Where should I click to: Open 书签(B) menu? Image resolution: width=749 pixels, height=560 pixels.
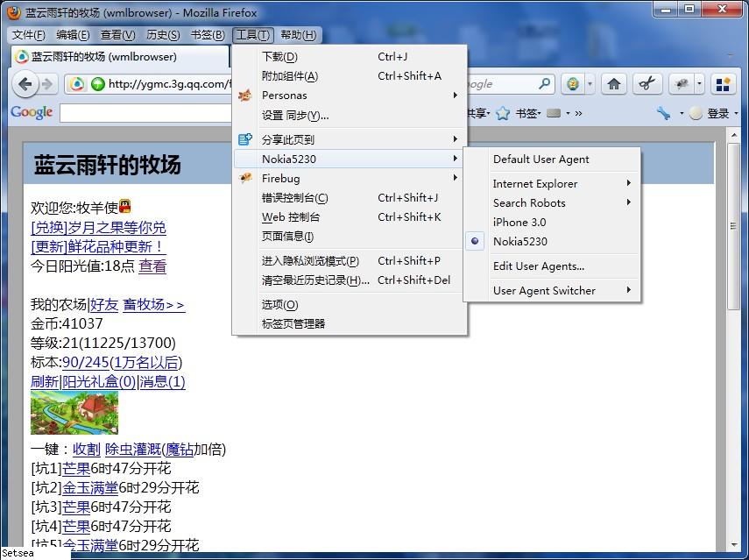pos(208,35)
